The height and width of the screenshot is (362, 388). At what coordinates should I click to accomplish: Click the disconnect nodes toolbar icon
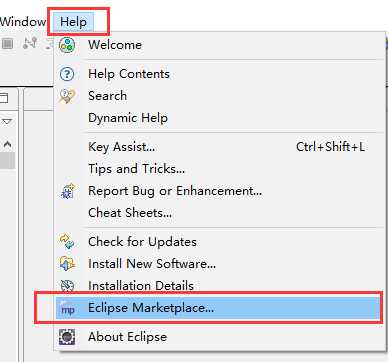pos(30,43)
